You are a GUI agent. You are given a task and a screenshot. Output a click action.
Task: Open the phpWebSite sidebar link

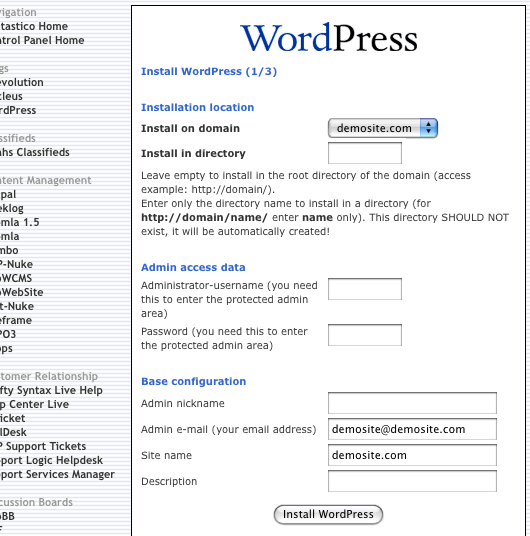click(22, 292)
